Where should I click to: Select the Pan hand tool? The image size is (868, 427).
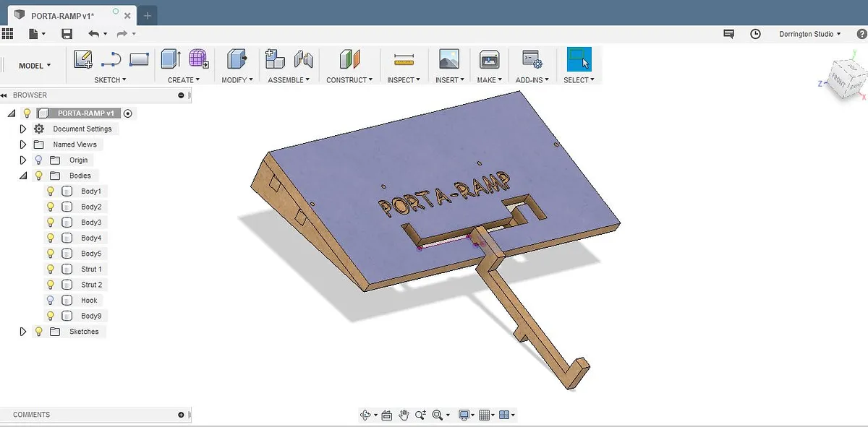coord(404,415)
